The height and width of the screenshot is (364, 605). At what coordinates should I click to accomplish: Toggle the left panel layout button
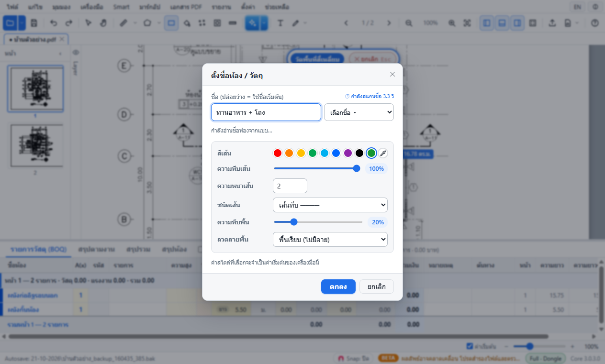click(487, 23)
